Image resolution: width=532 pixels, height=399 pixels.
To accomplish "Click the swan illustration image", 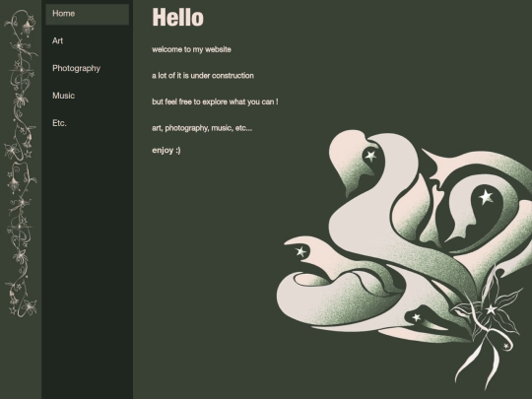I will point(404,259).
